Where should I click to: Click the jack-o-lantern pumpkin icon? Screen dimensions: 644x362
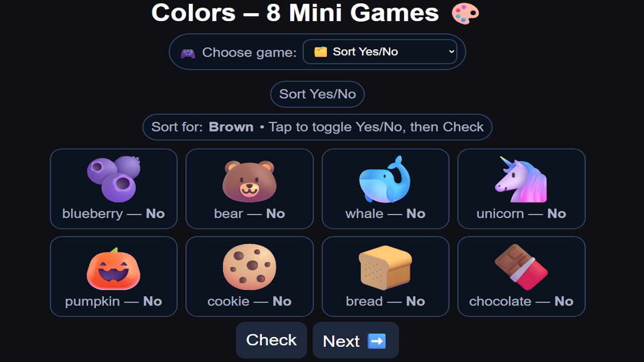tap(114, 268)
